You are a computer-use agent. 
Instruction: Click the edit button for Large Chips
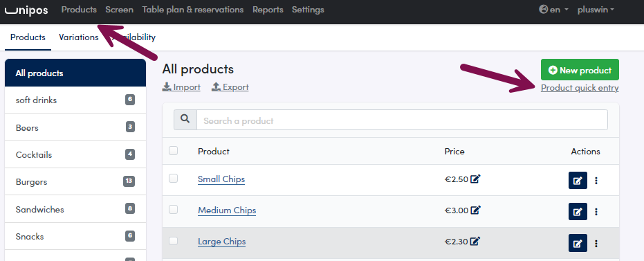pyautogui.click(x=578, y=243)
